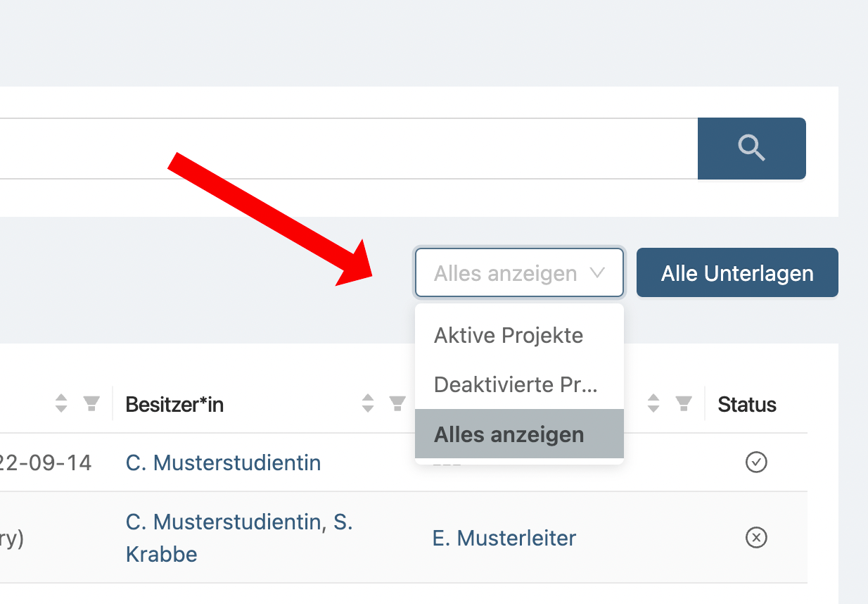Click sort arrows in the leftmost date column
The height and width of the screenshot is (604, 868).
[61, 403]
